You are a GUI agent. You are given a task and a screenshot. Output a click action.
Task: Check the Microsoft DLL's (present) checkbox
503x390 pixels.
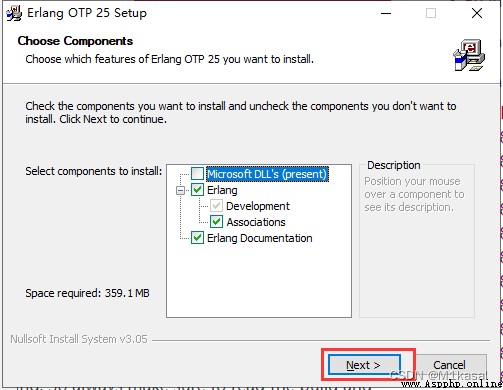click(x=197, y=174)
